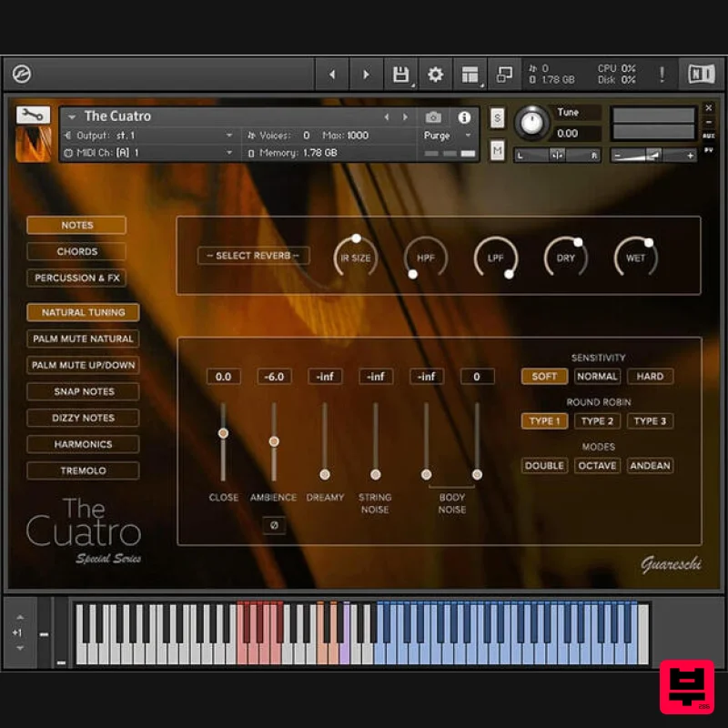Click the save disk icon in the toolbar
728x728 pixels.
point(400,74)
